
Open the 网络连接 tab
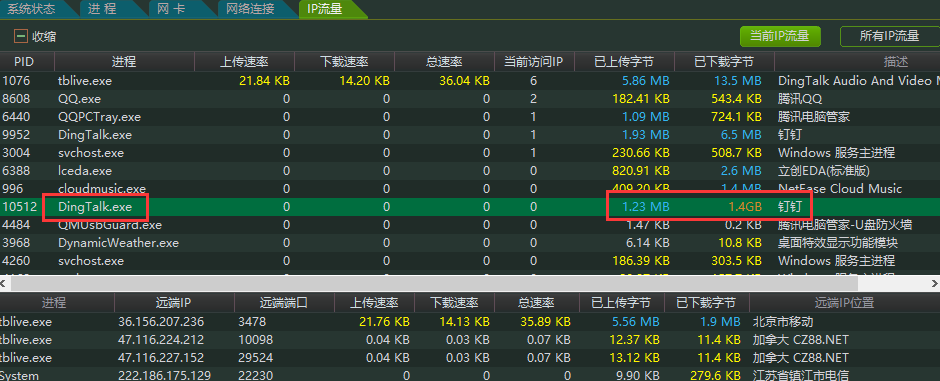[249, 8]
